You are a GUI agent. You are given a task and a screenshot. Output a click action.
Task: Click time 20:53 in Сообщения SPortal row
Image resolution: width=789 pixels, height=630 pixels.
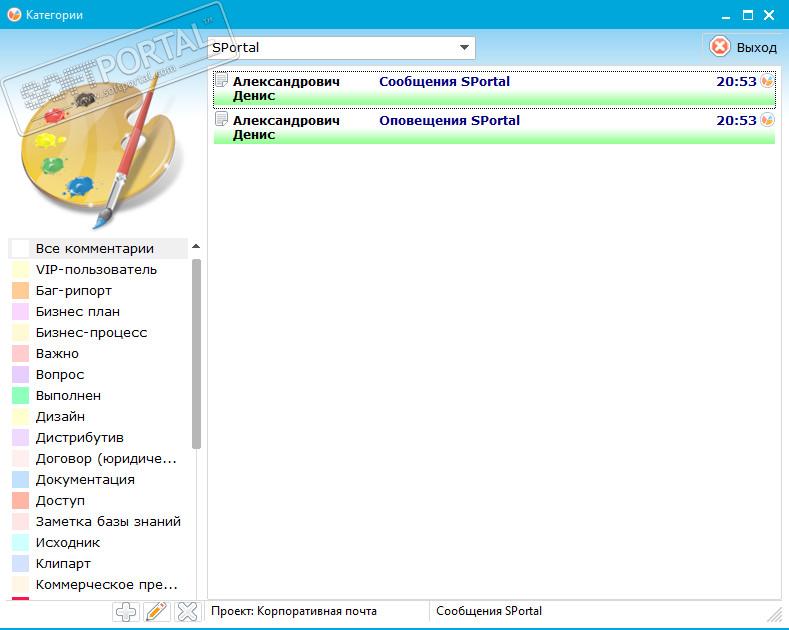[x=736, y=82]
